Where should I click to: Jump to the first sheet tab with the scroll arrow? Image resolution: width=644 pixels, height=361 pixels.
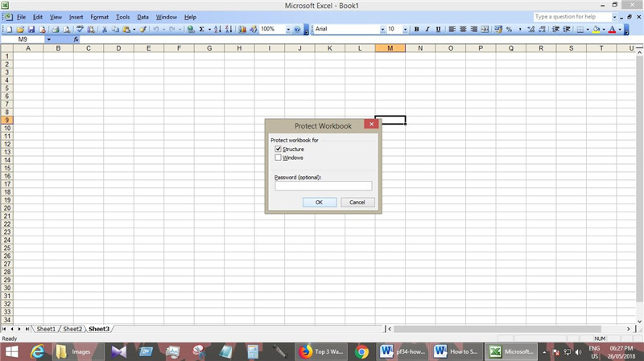tap(4, 329)
